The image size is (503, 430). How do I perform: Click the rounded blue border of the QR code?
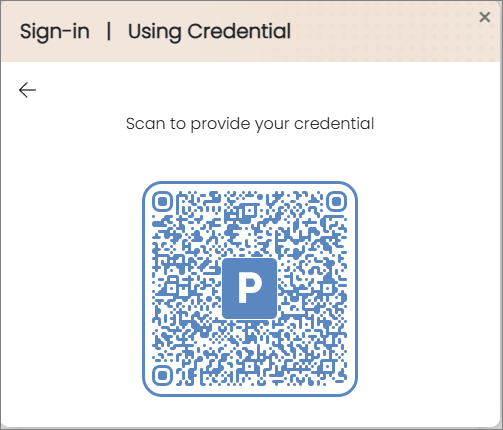click(x=250, y=182)
